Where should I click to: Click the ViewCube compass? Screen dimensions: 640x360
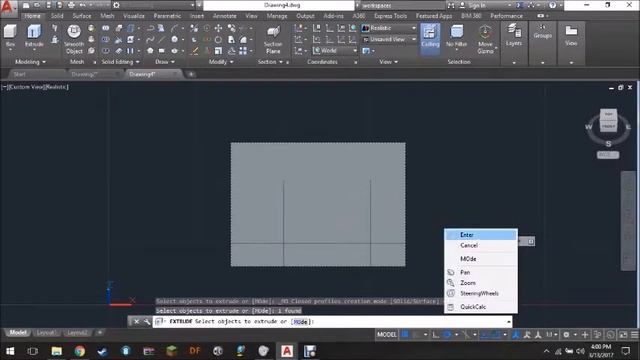608,127
